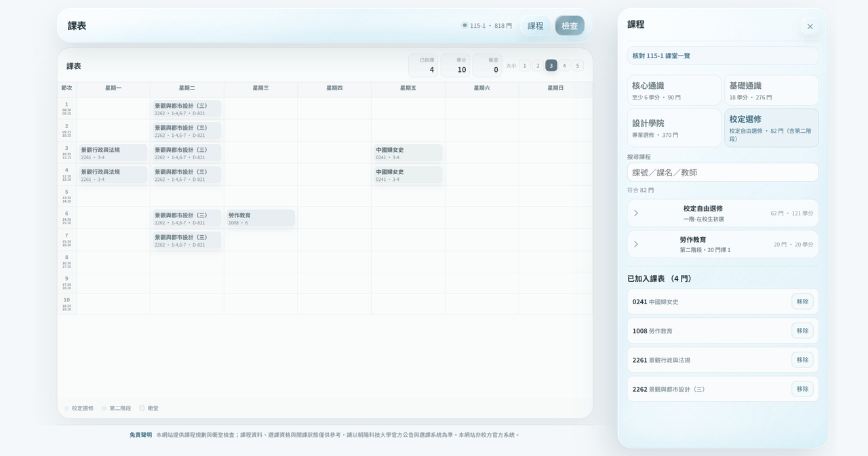
Task: Open the 課程 panel from header
Action: pos(535,26)
